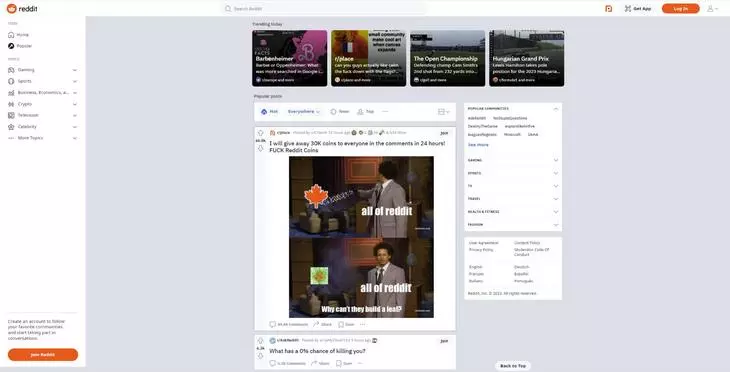
Task: Upvote the 0% chance of killing post
Action: [260, 341]
